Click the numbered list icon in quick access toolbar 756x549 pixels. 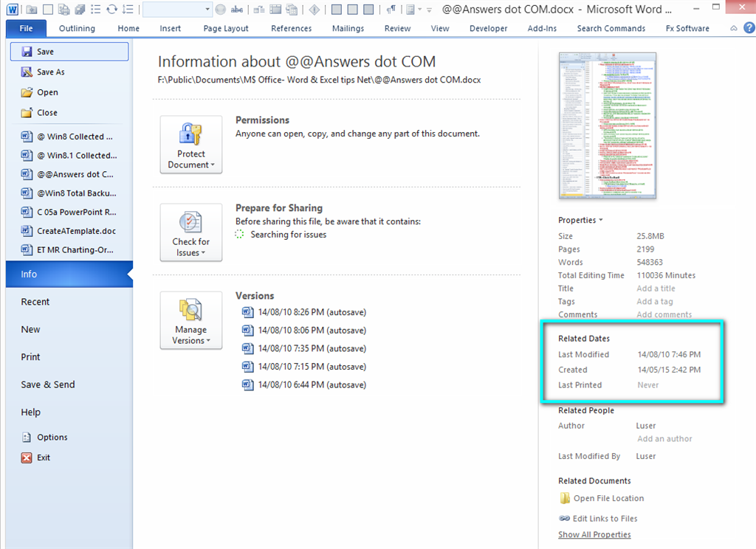click(128, 9)
